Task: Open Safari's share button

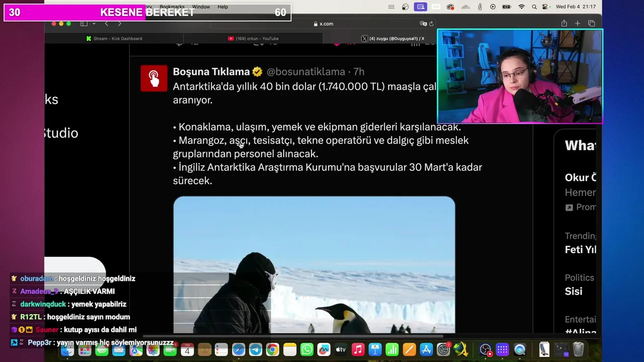Action: 564,24
